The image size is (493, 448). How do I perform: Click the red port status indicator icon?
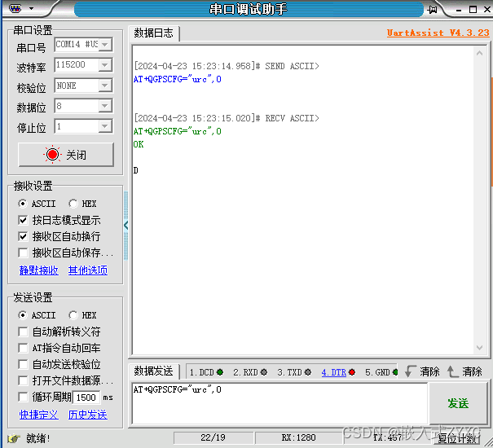pos(52,155)
